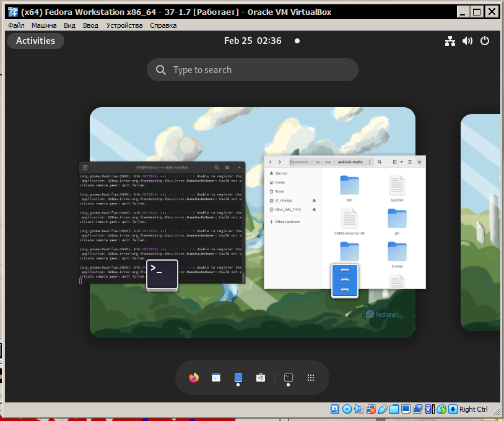The width and height of the screenshot is (504, 421).
Task: Click VirtualBox display status icon
Action: [406, 409]
